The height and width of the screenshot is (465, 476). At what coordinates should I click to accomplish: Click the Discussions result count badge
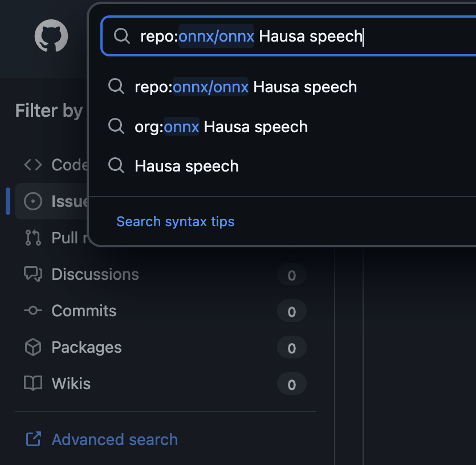pos(291,275)
